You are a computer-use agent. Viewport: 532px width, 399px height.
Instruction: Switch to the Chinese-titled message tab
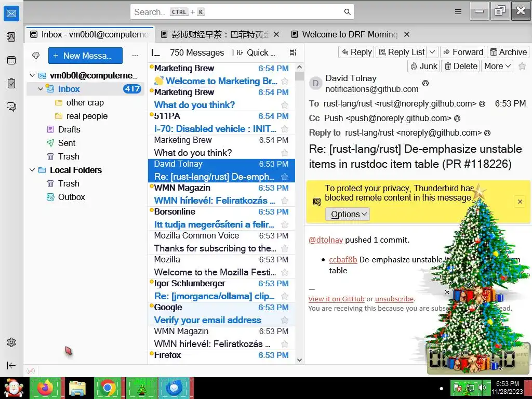coord(220,34)
